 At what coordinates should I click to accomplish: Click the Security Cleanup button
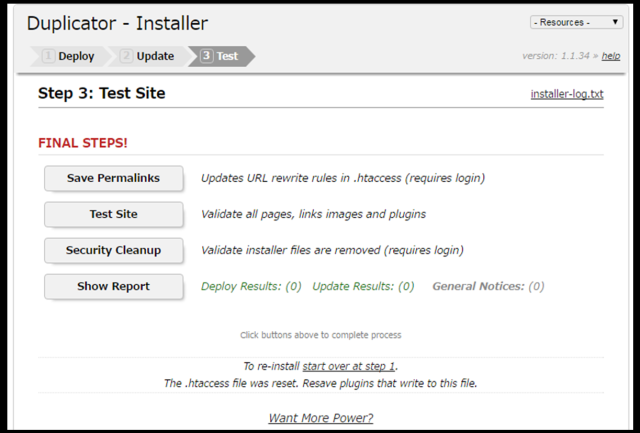[113, 250]
